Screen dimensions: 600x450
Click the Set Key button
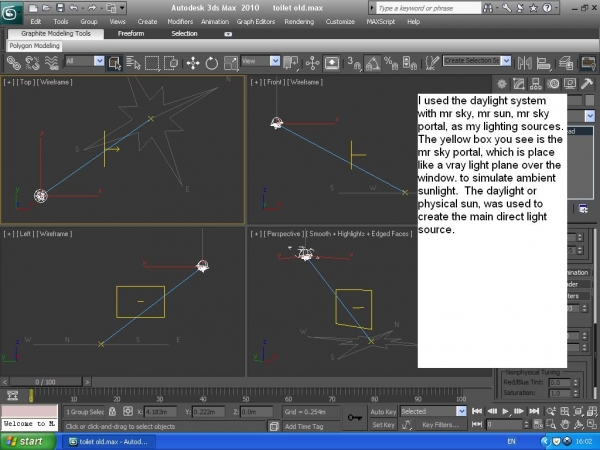point(383,425)
